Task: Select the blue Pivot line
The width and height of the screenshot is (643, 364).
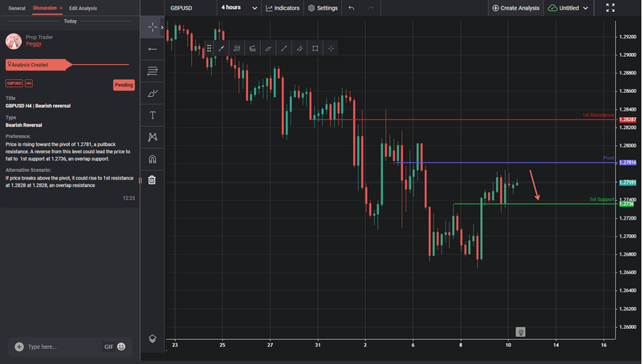Action: point(507,163)
